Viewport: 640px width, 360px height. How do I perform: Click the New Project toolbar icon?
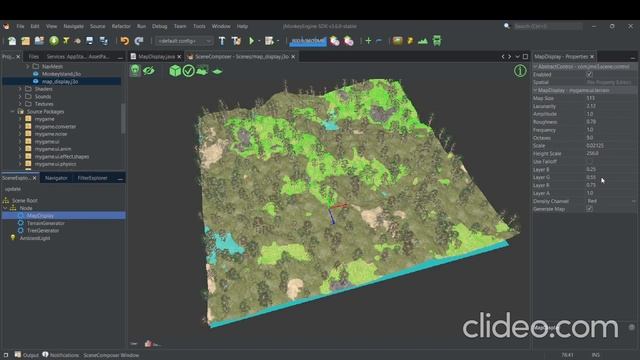25,41
